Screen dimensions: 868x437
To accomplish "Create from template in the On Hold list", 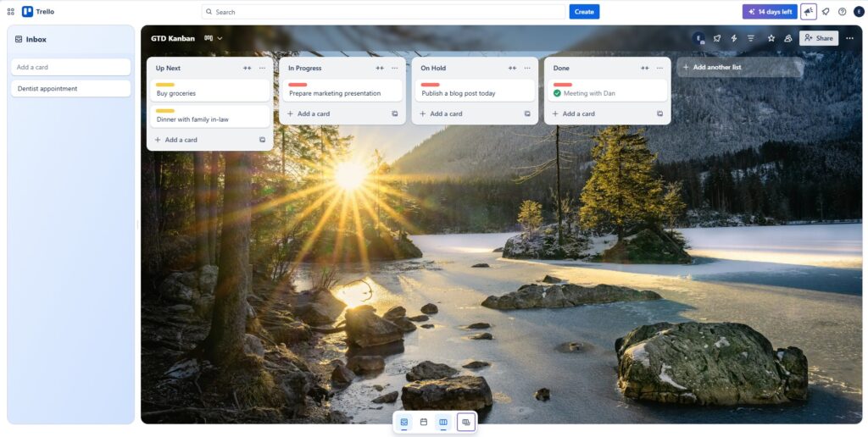I will (x=527, y=114).
